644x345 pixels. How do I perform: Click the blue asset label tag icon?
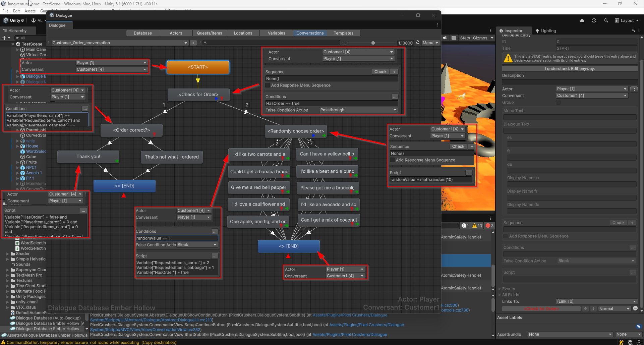[x=639, y=327]
